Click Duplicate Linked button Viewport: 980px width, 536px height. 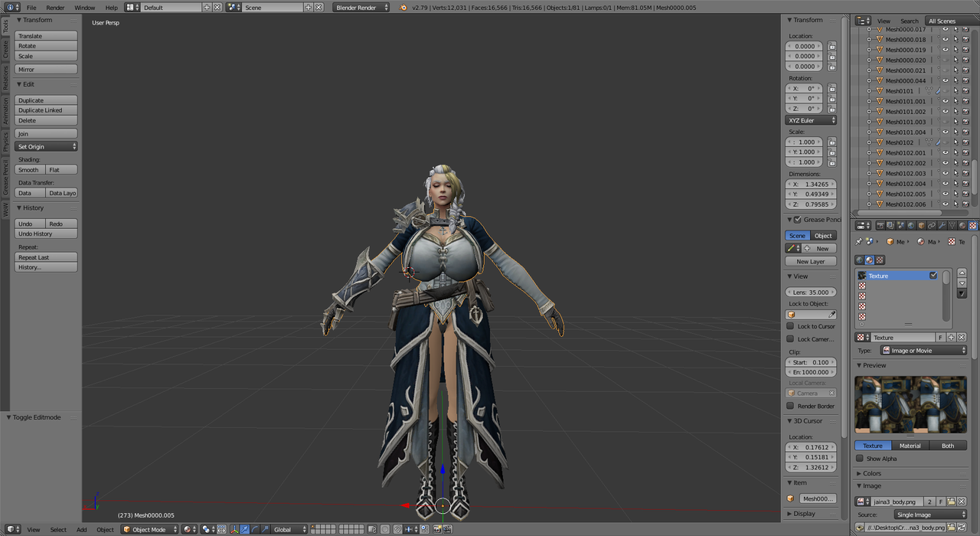(46, 110)
